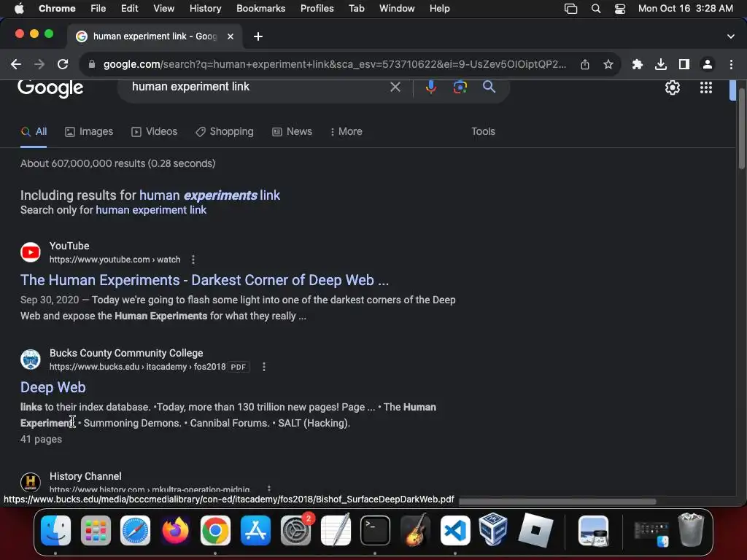Screen dimensions: 747x560
Task: Launch Firefox from the Dock
Action: [175, 531]
